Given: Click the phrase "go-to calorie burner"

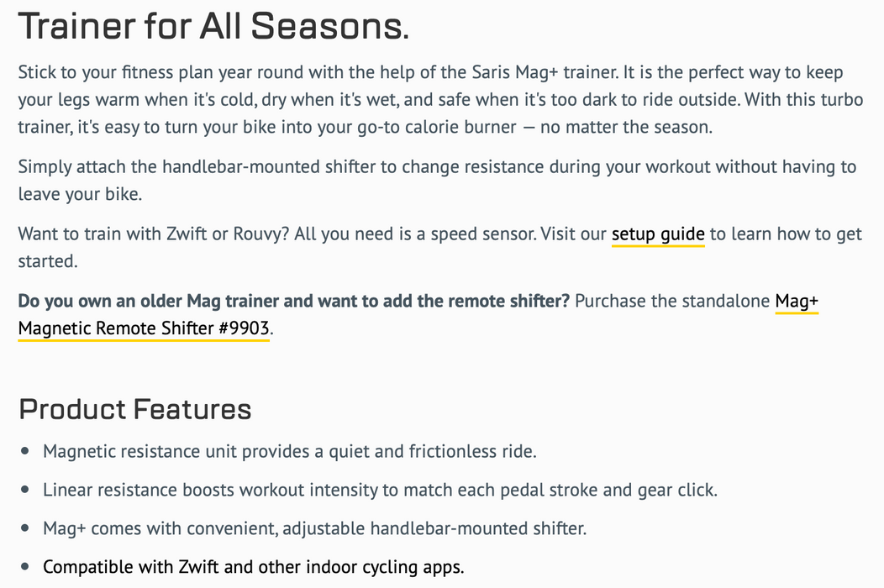Looking at the screenshot, I should [x=426, y=128].
